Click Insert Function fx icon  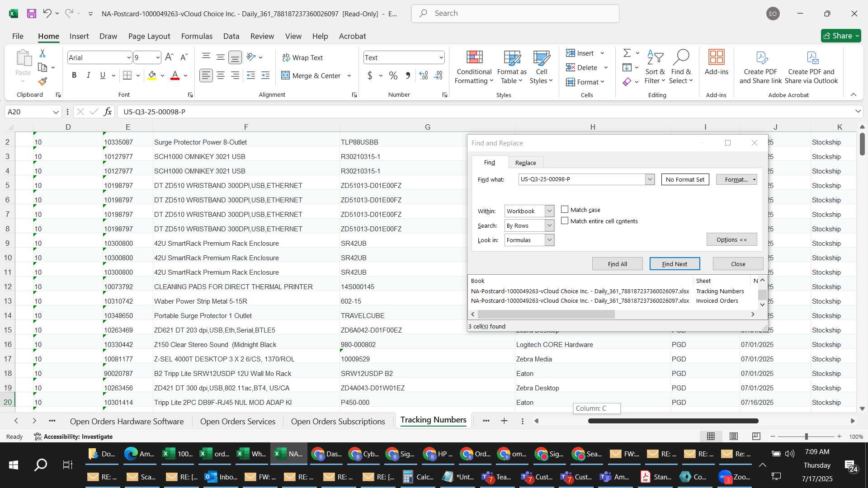[x=108, y=112]
